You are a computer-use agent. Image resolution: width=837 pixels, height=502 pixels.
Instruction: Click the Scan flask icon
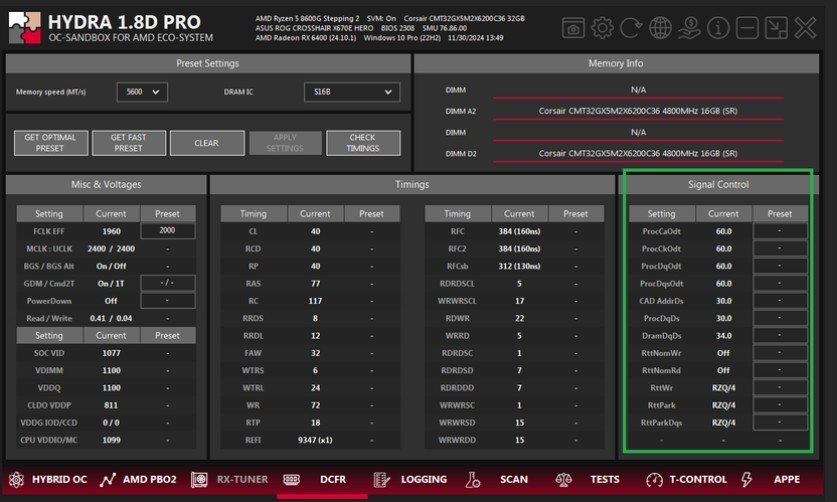472,480
